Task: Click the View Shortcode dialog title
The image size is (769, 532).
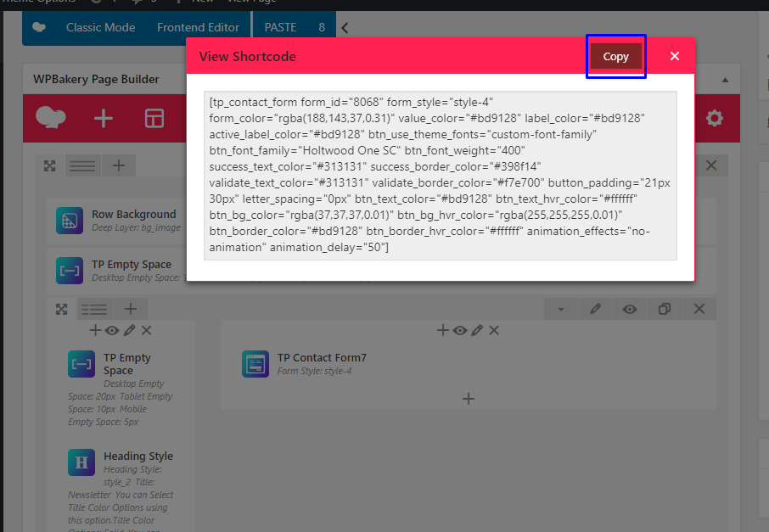Action: click(x=247, y=56)
